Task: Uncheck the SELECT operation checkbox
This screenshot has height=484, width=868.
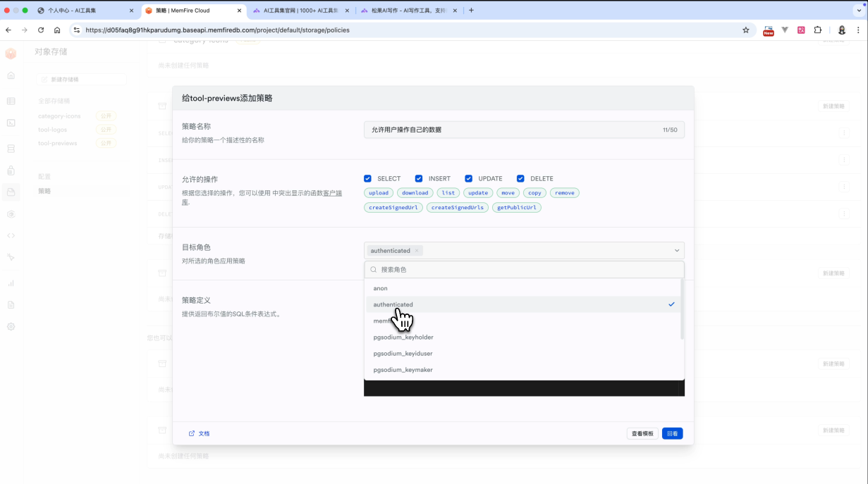Action: tap(368, 179)
